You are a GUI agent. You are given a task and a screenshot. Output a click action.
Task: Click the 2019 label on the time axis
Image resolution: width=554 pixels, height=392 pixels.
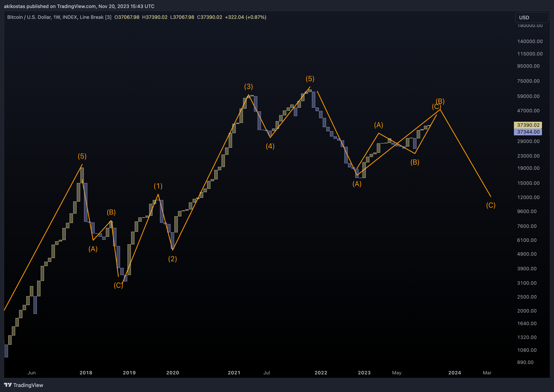tap(129, 373)
